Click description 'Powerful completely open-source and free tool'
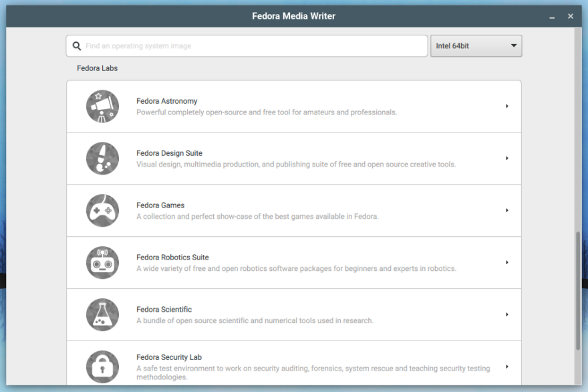588x392 pixels. [x=267, y=112]
